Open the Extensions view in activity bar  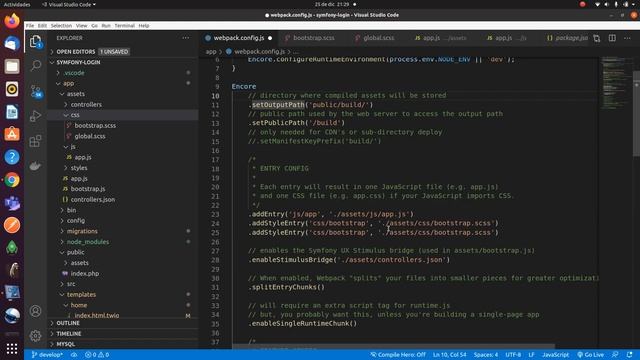36,141
